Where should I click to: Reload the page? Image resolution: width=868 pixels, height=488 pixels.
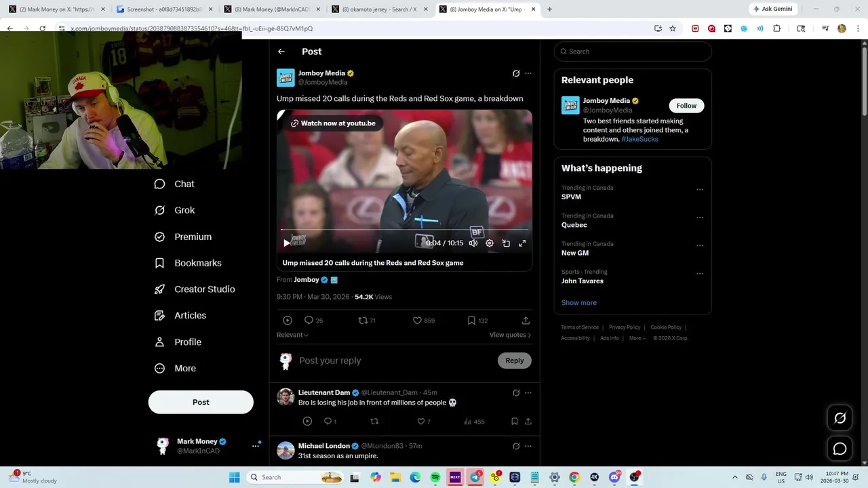(x=42, y=28)
